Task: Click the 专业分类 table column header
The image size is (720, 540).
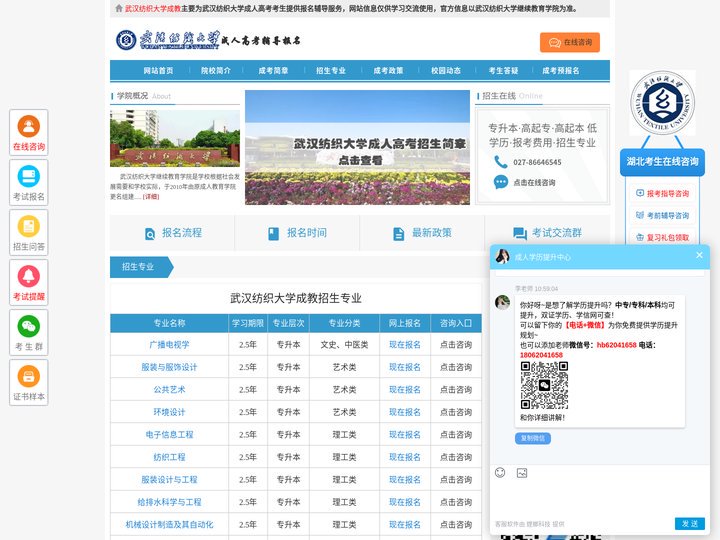Action: pyautogui.click(x=344, y=323)
